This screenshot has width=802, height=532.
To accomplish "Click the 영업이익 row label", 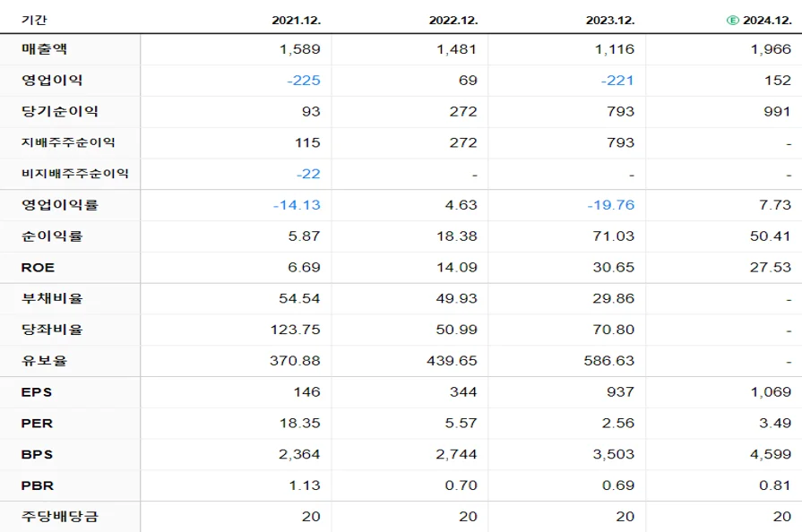I will tap(52, 81).
